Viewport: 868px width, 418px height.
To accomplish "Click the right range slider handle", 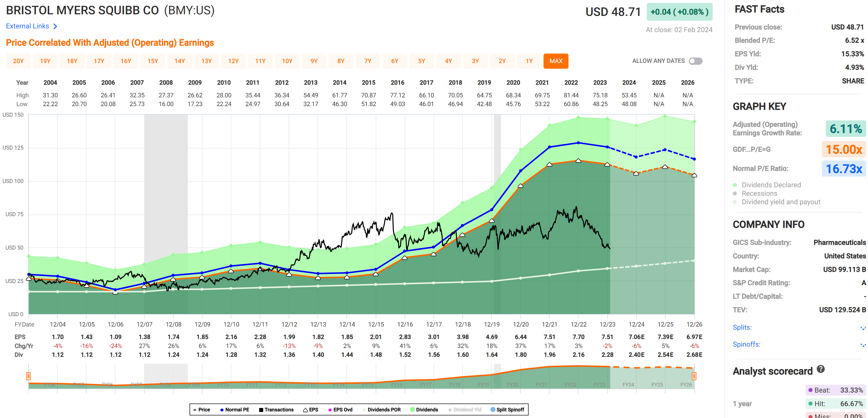I will coord(694,376).
